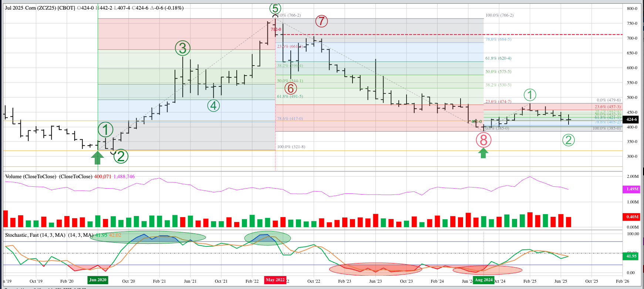Click the 100.00 stochastic axis label
644x289 pixels.
pos(633,234)
